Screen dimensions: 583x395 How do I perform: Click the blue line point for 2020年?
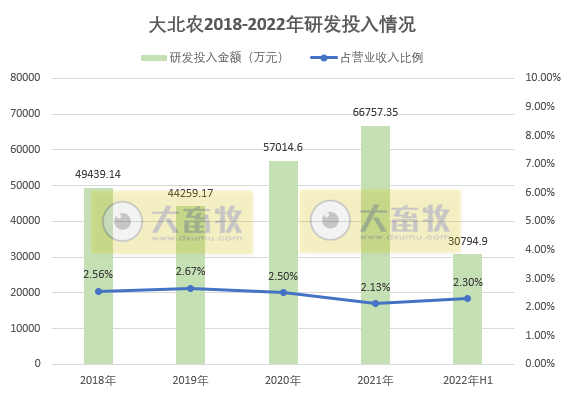[283, 293]
